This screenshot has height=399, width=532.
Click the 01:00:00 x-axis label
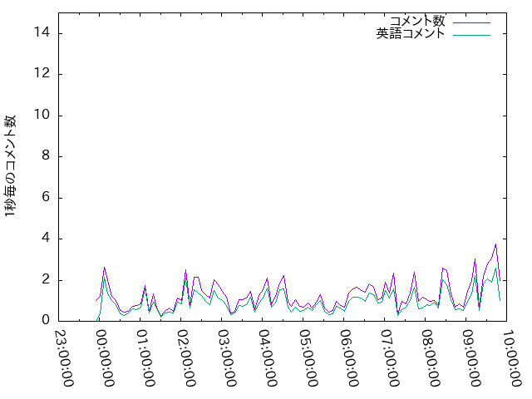tap(145, 358)
